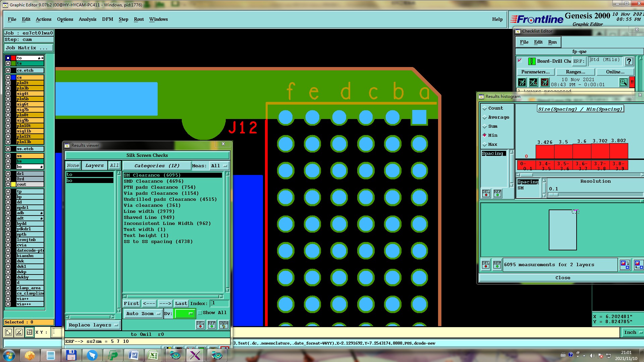Click the first running-man run icon
The image size is (644, 362).
click(x=522, y=82)
